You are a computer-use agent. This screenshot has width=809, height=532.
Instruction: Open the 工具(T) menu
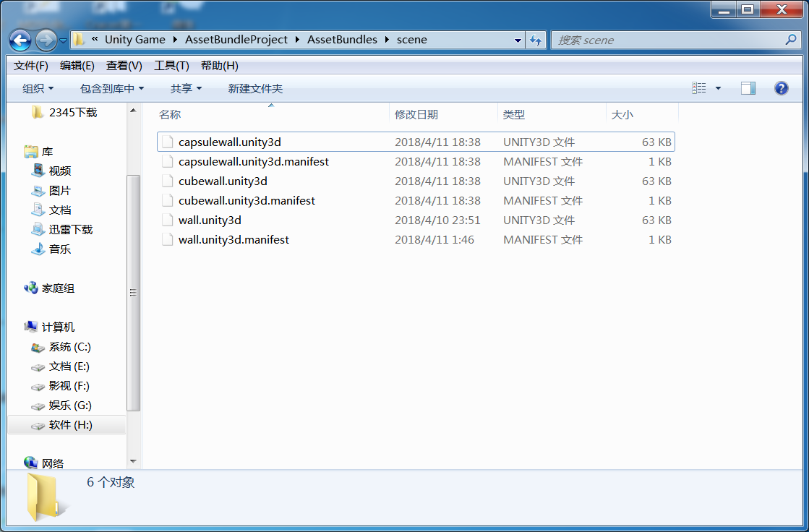pyautogui.click(x=171, y=66)
